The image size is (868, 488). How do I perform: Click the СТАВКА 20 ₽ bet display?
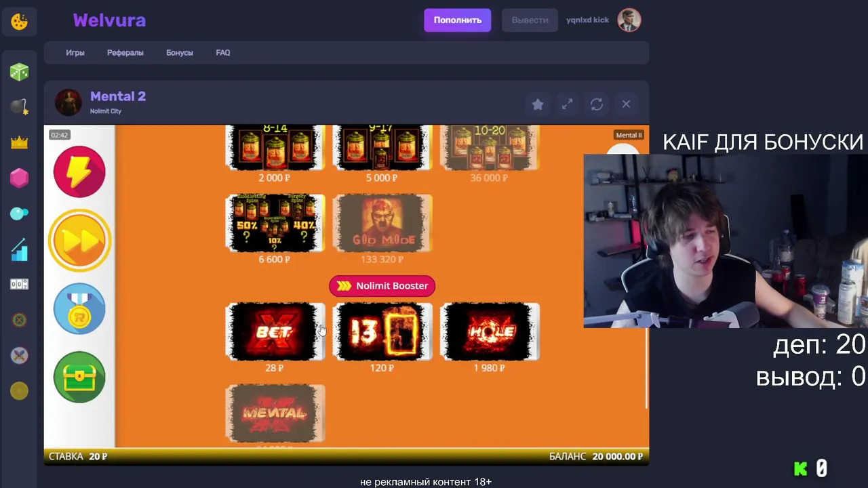coord(78,457)
